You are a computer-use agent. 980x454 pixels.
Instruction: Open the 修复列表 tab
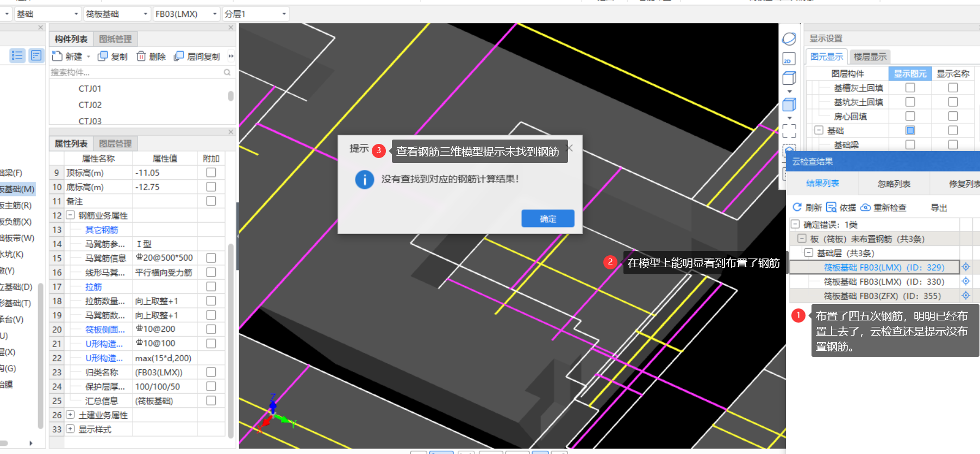tap(963, 184)
